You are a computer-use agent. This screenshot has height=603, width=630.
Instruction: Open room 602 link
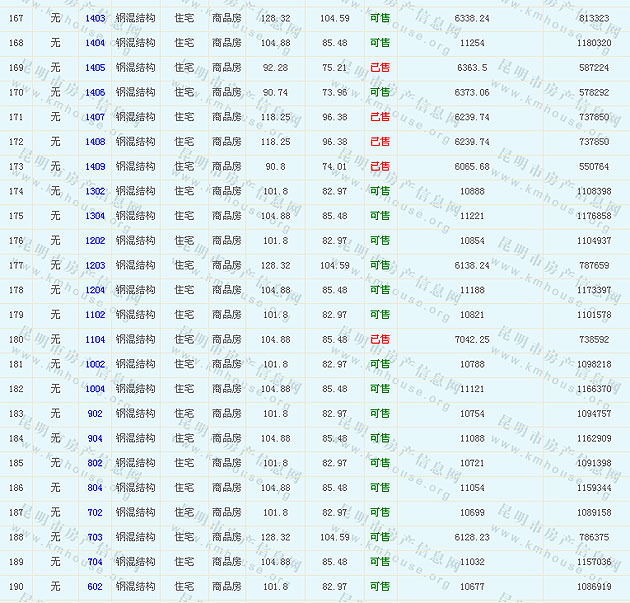tap(95, 587)
